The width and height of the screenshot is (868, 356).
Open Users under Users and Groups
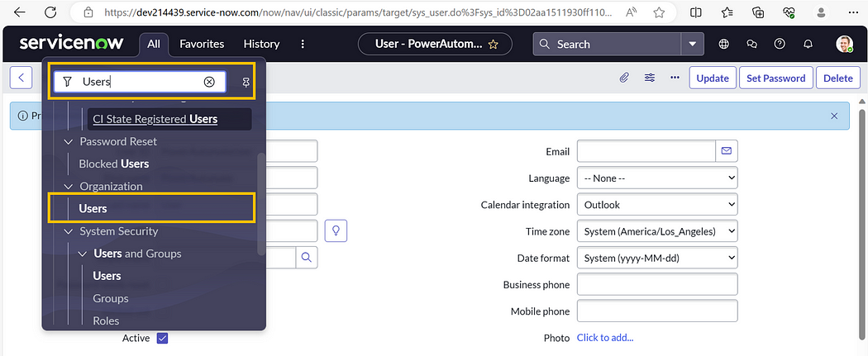[x=107, y=276]
